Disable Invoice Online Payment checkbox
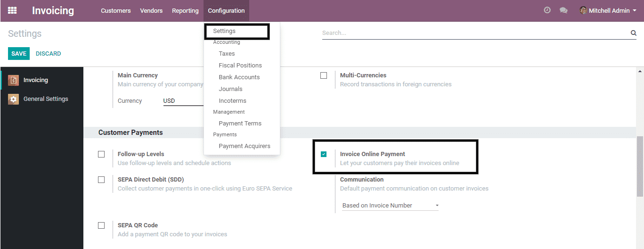Image resolution: width=644 pixels, height=249 pixels. click(x=324, y=154)
